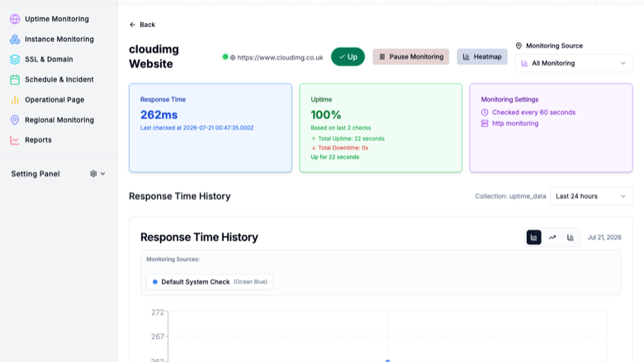644x362 pixels.
Task: Click the Uptime Monitoring globe icon
Action: pos(15,19)
